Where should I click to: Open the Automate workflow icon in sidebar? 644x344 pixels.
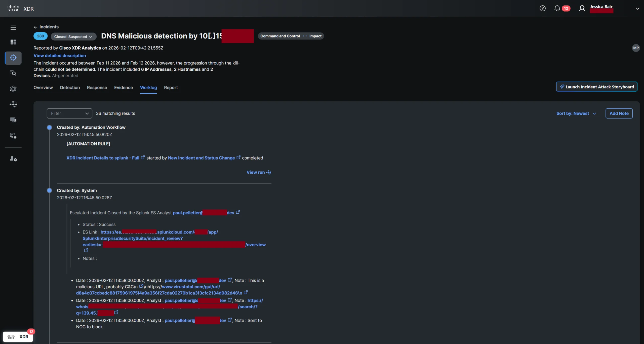coord(13,104)
